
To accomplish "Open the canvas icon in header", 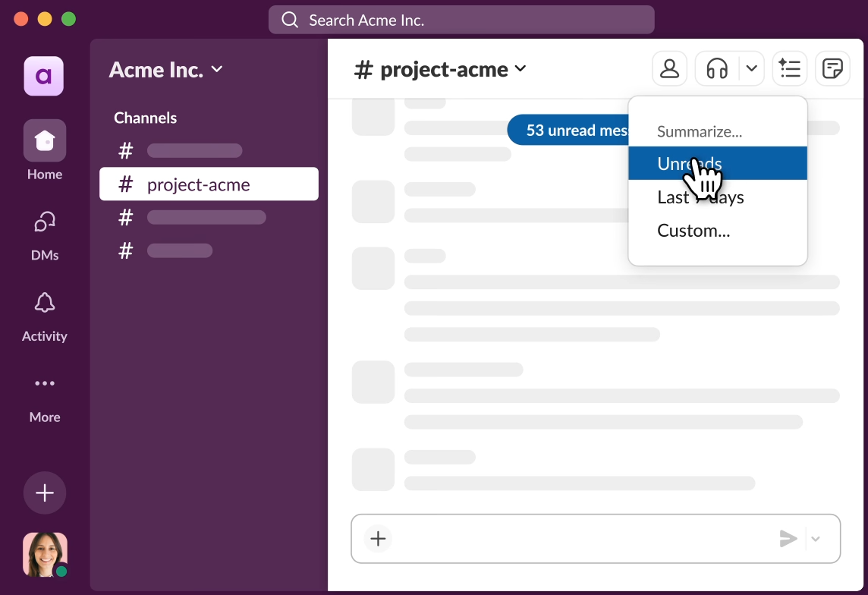I will point(832,69).
